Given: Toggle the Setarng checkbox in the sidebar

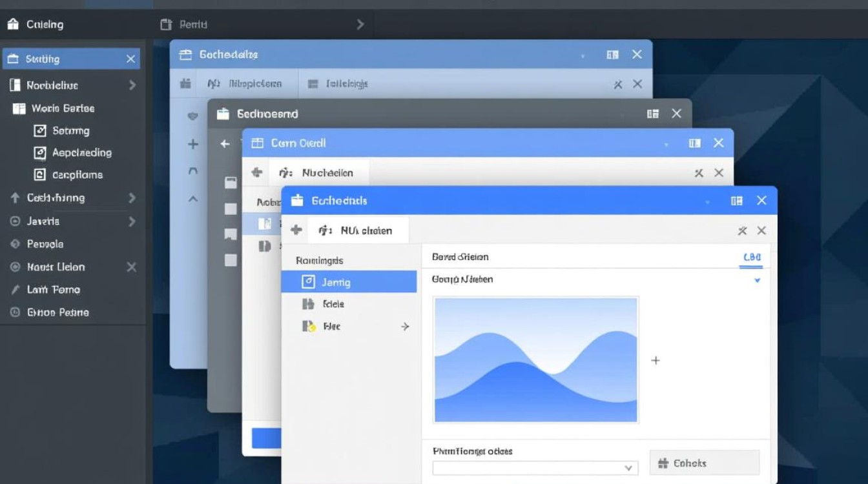Looking at the screenshot, I should coord(40,130).
